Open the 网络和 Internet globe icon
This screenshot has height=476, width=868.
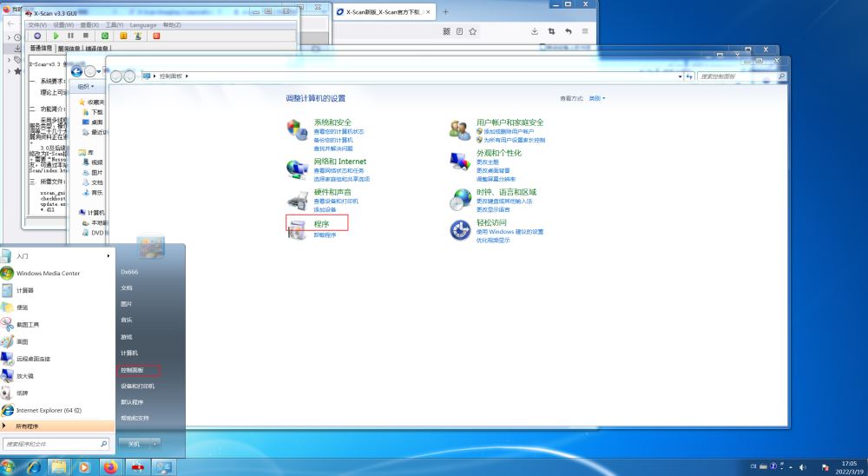click(298, 168)
